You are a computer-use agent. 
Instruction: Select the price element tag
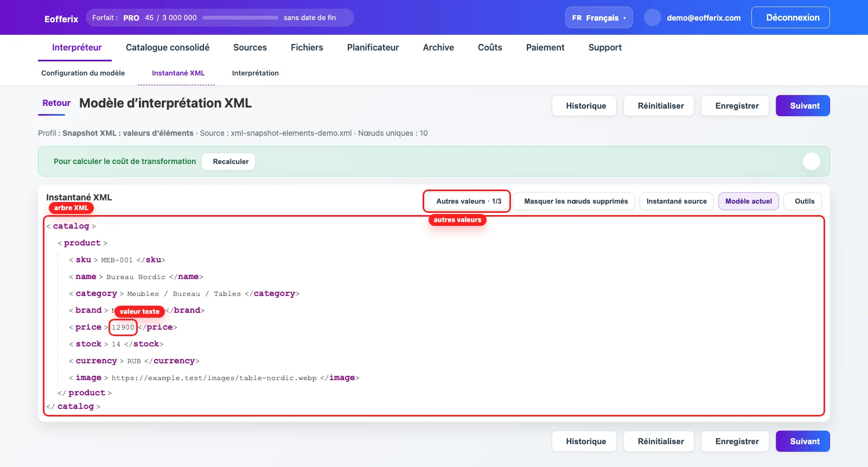pyautogui.click(x=88, y=327)
